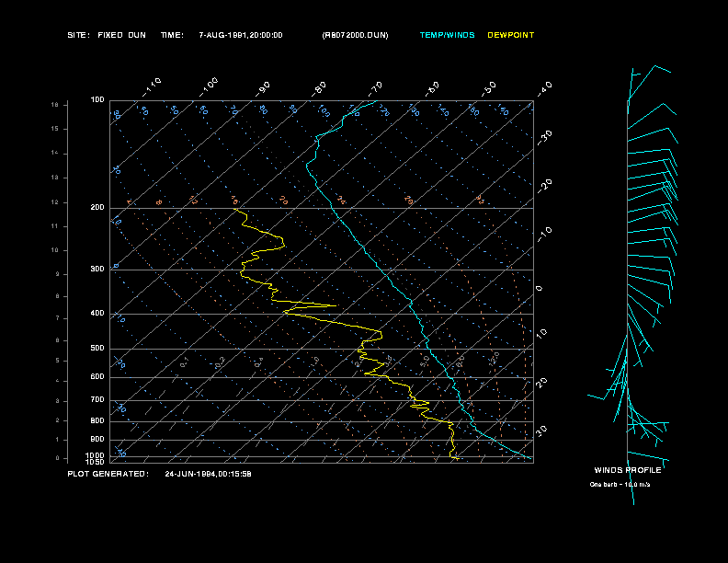Viewport: 728px width, 563px height.
Task: Click the -100 temperature label along top
Action: pyautogui.click(x=209, y=87)
